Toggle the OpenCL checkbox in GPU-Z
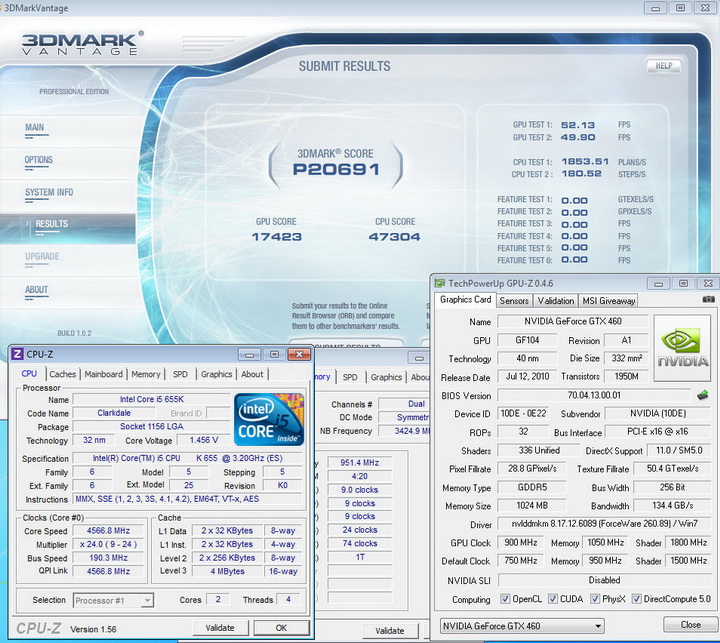 tap(505, 598)
